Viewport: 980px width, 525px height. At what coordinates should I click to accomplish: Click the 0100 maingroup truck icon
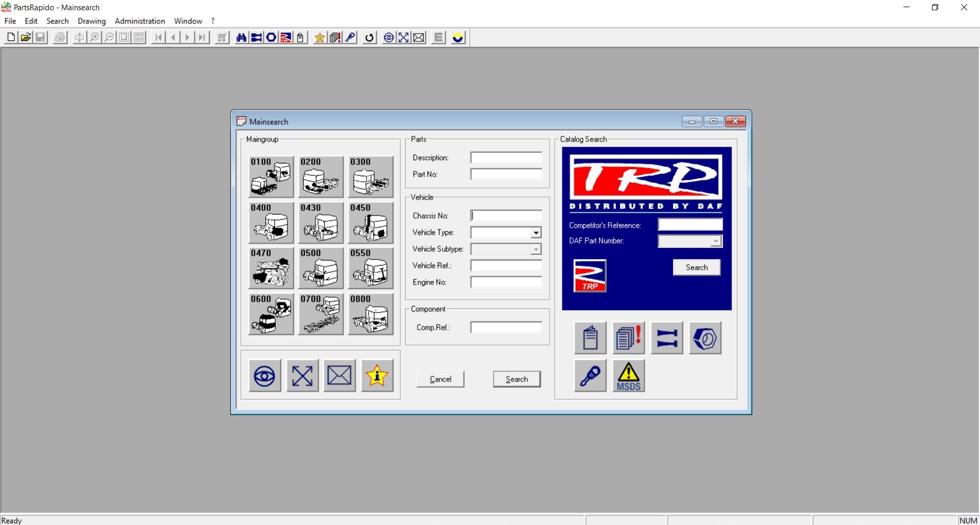coord(271,177)
